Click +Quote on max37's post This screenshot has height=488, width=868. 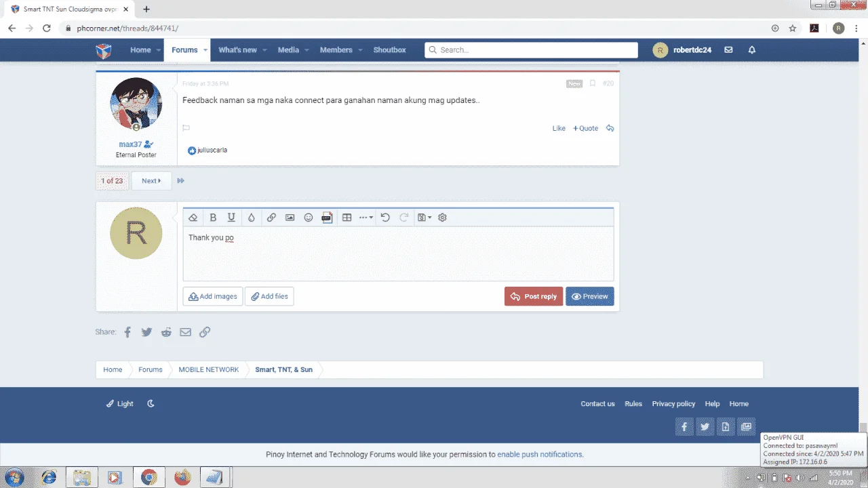(x=586, y=128)
